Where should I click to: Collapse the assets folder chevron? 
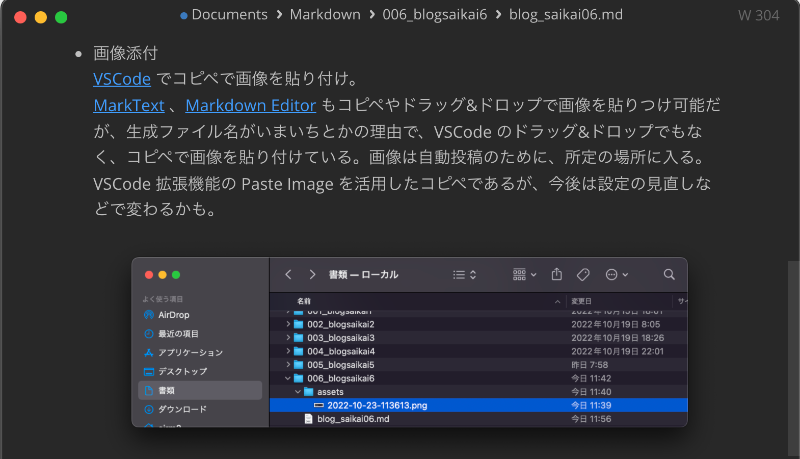coord(297,392)
